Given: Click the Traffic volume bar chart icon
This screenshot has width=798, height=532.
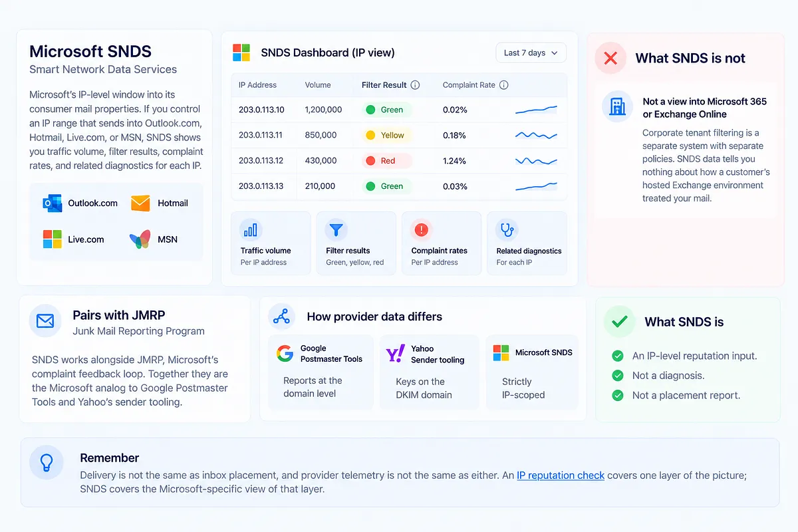Looking at the screenshot, I should coord(251,230).
